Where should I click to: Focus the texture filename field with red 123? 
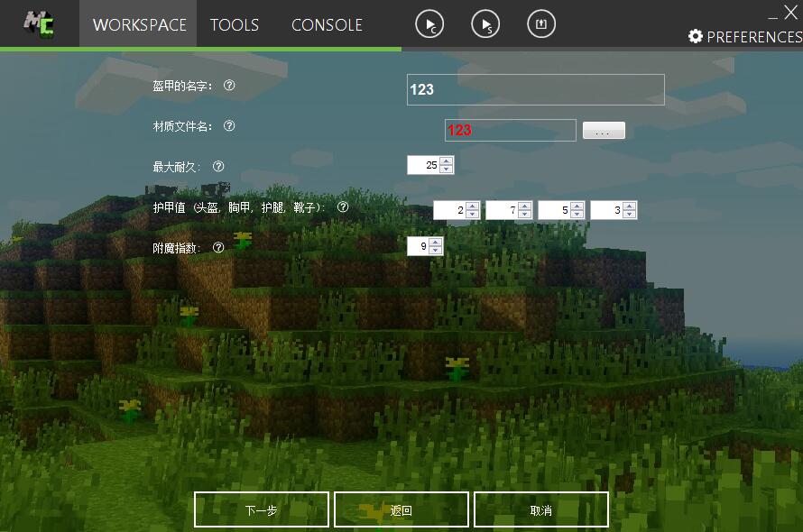click(x=510, y=130)
